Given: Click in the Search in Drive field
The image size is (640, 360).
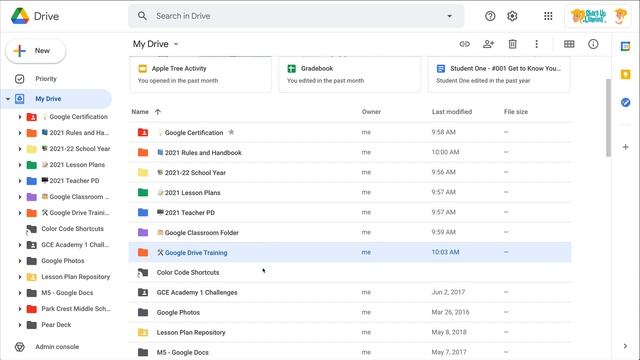Looking at the screenshot, I should tap(296, 16).
